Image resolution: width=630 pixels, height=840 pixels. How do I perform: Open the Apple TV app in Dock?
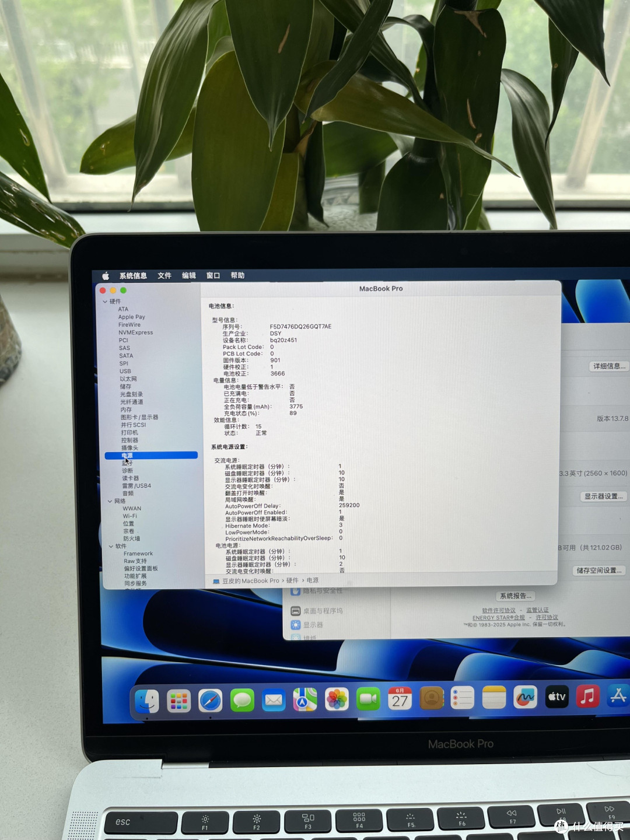pyautogui.click(x=556, y=696)
